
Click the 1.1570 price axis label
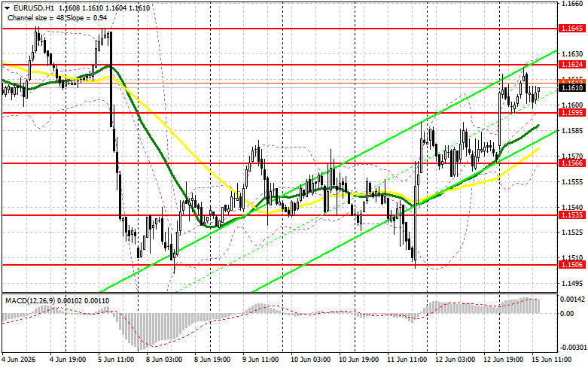[x=572, y=156]
